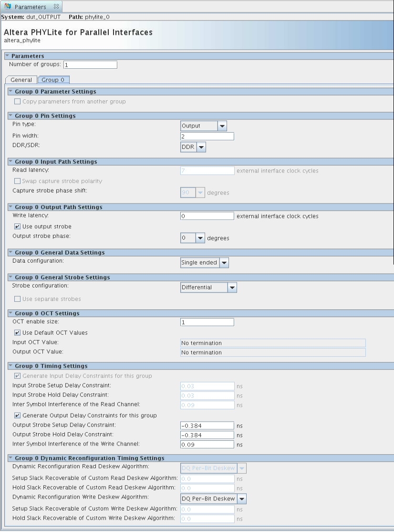Click the Input OCT Value field

pyautogui.click(x=273, y=343)
